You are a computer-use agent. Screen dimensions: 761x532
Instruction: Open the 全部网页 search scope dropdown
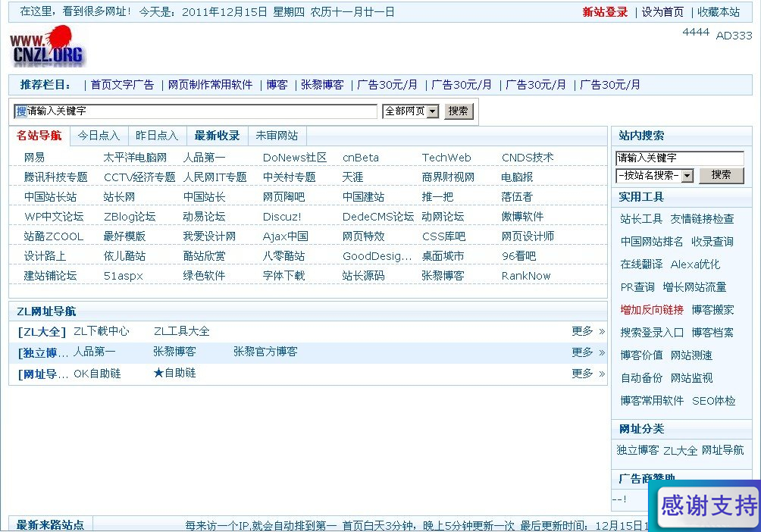pyautogui.click(x=411, y=111)
